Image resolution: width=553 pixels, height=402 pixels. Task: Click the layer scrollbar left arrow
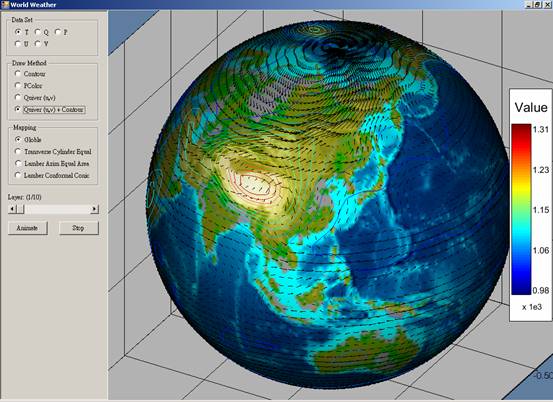pos(12,209)
